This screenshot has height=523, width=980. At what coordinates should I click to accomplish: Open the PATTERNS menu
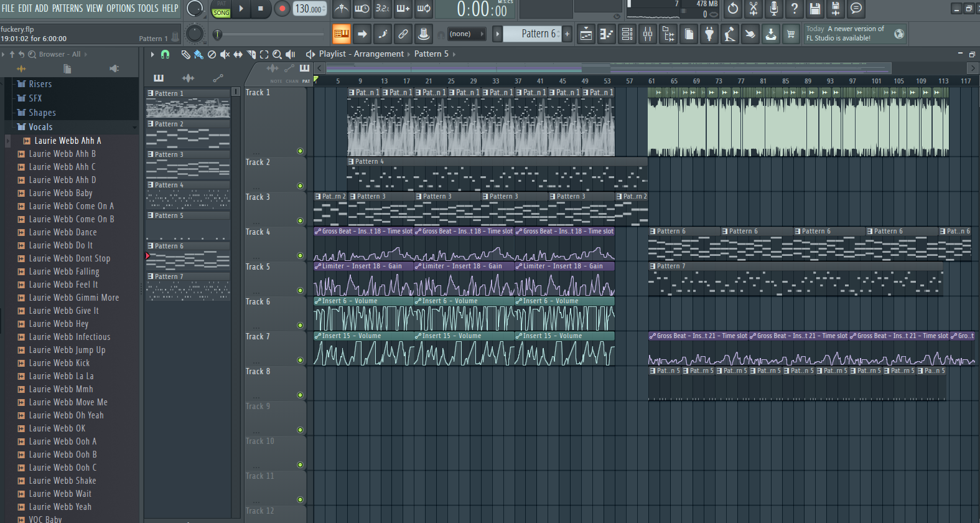click(67, 8)
